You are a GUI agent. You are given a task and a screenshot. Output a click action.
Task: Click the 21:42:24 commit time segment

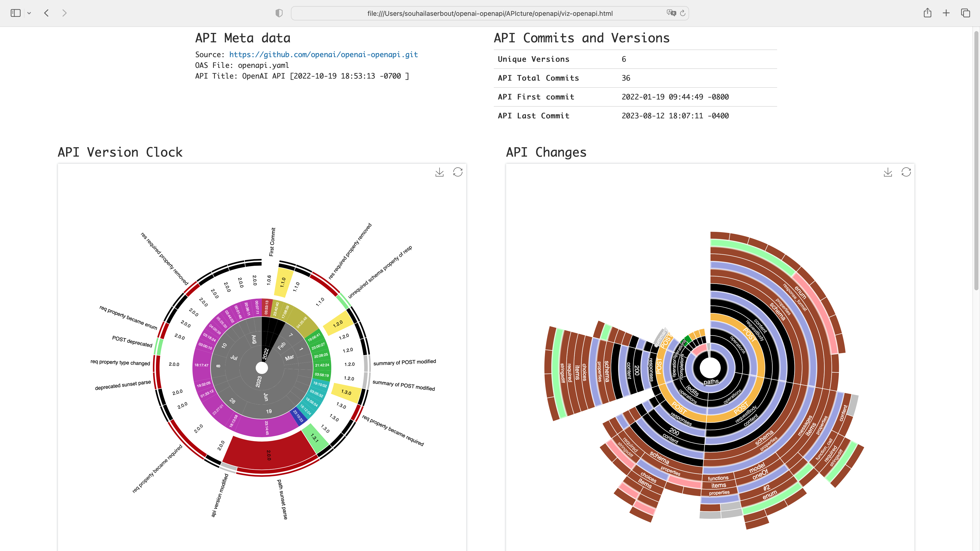click(322, 365)
